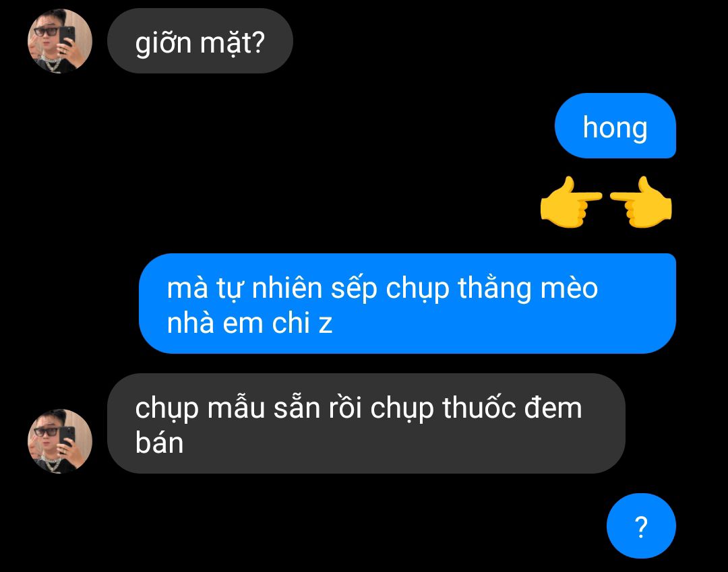Click the word 'mẫu' in the gray message
This screenshot has height=572, width=728.
click(x=236, y=408)
